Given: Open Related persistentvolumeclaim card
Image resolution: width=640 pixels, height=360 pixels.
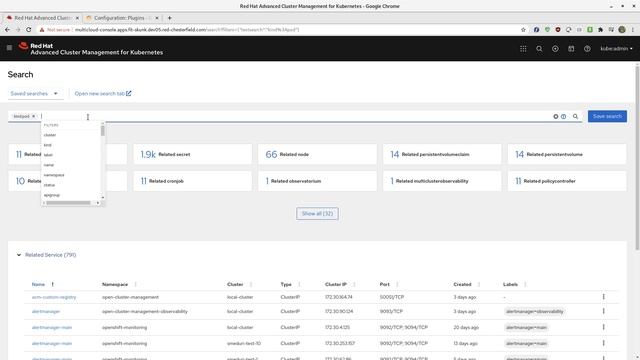Looking at the screenshot, I should point(442,154).
